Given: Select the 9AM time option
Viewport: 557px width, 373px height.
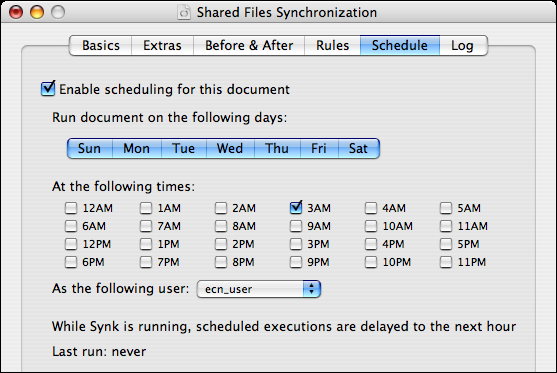Looking at the screenshot, I should click(x=296, y=226).
